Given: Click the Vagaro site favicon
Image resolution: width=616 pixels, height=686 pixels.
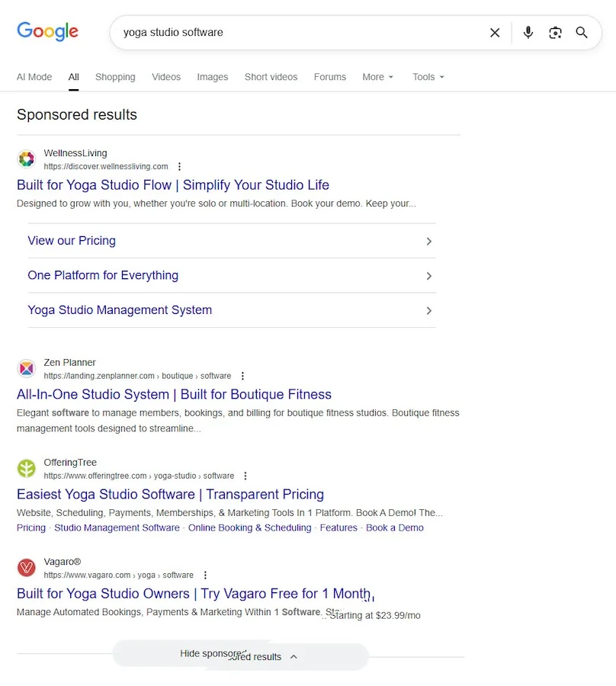Looking at the screenshot, I should [x=26, y=568].
